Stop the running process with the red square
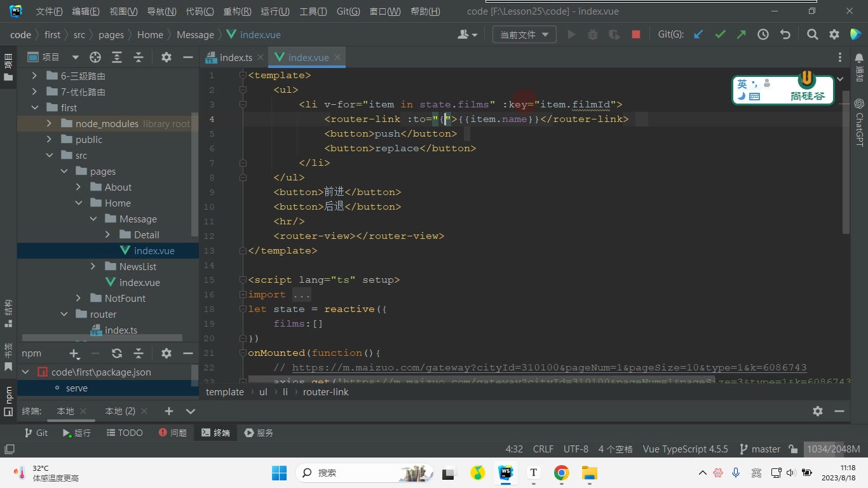This screenshot has height=488, width=868. tap(636, 35)
